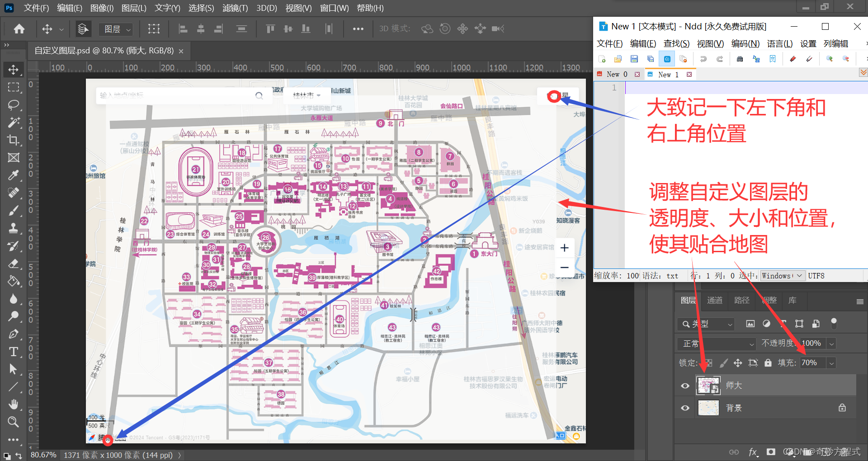
Task: Open the 桂林市 city dropdown on map
Action: pyautogui.click(x=307, y=95)
